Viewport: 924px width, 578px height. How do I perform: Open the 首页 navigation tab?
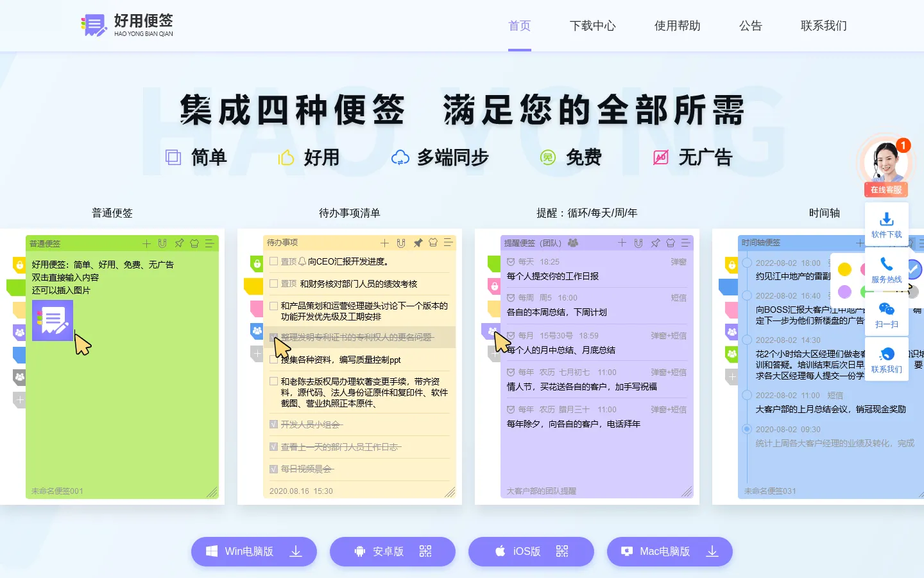pyautogui.click(x=520, y=26)
